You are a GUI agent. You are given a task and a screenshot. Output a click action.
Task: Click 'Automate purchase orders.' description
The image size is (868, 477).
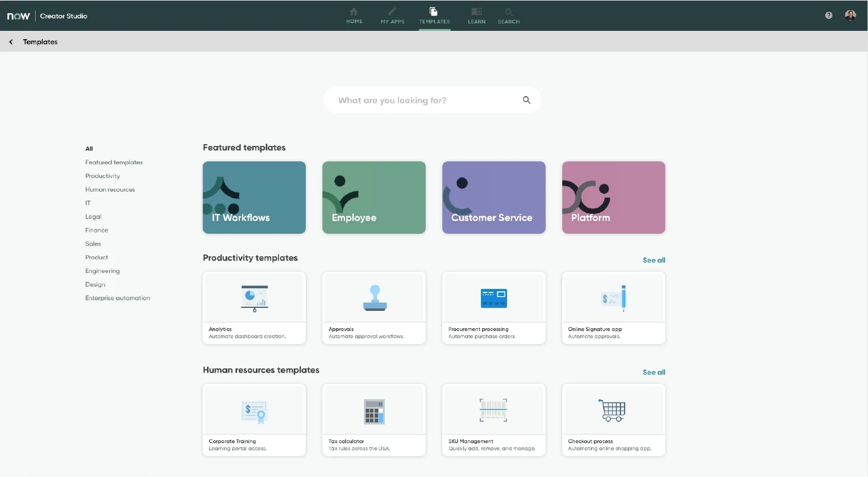482,336
